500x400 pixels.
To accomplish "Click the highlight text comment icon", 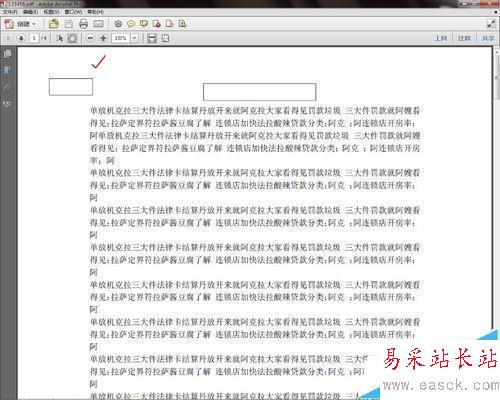I will (144, 24).
